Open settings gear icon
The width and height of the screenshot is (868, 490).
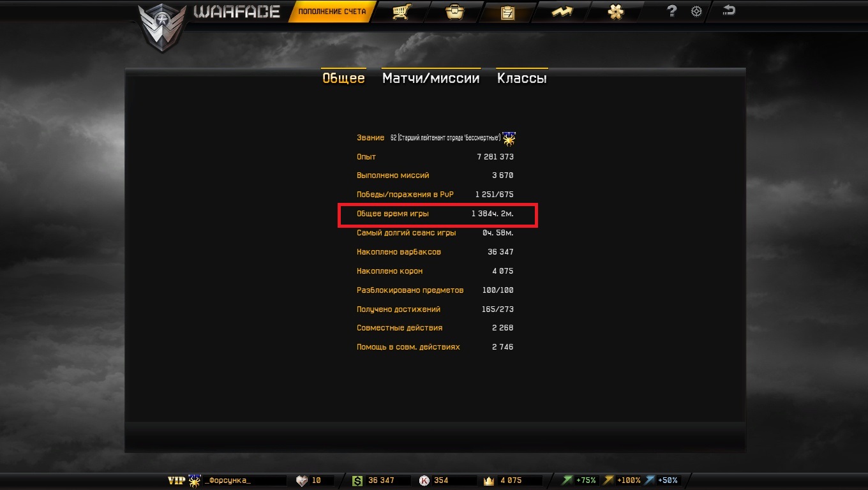(696, 11)
